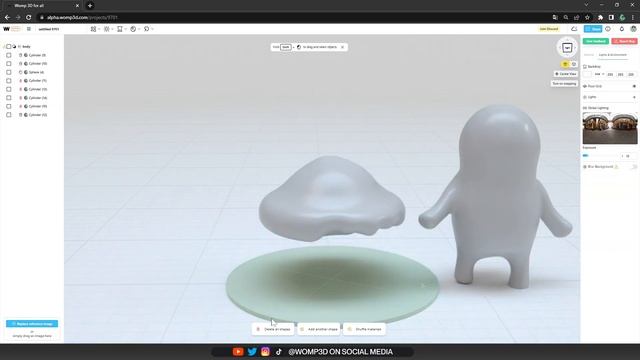This screenshot has height=360, width=640.
Task: Click the Exposure slider track
Action: 599,156
